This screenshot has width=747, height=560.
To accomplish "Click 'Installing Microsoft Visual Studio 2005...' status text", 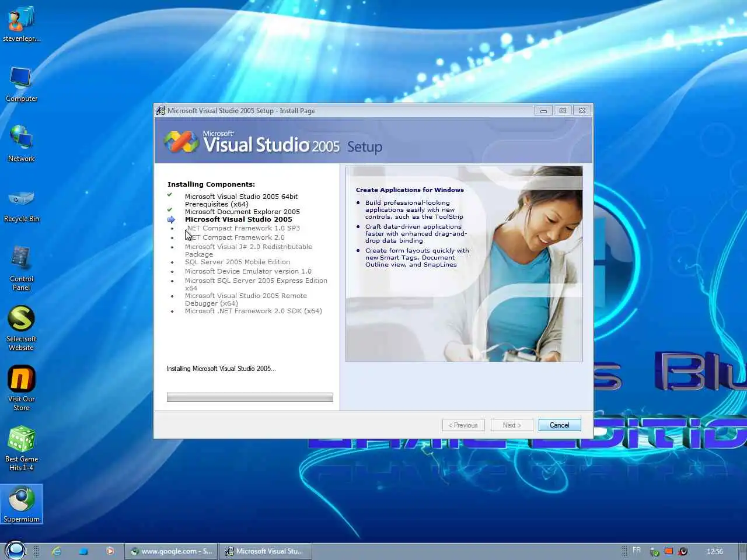I will pos(221,369).
